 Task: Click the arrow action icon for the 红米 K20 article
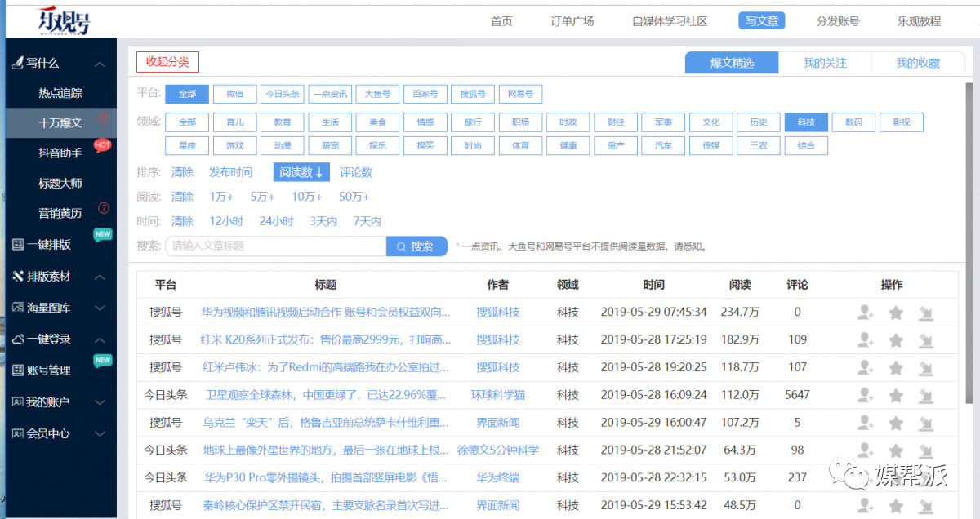925,340
